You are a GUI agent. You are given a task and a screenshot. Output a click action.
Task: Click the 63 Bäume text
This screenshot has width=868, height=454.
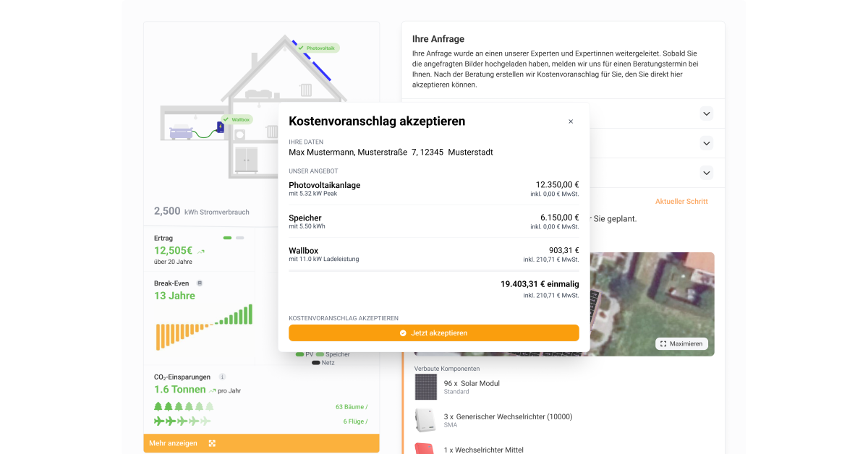click(352, 407)
